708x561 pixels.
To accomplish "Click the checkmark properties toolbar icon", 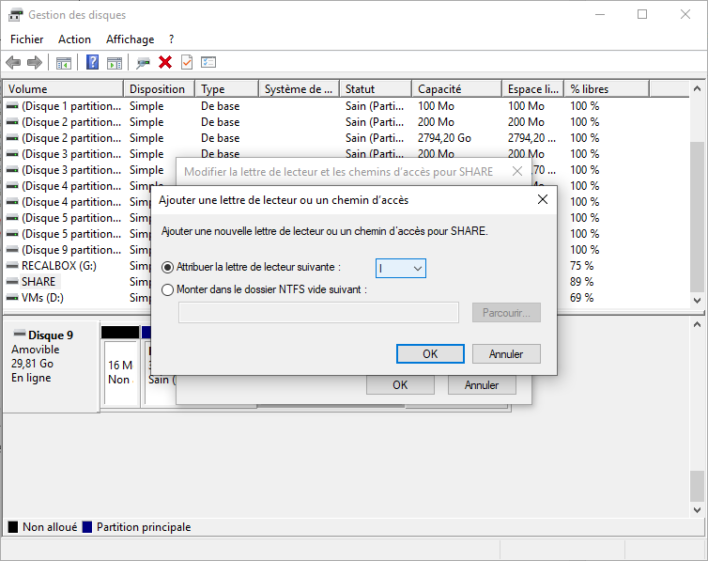I will (186, 63).
